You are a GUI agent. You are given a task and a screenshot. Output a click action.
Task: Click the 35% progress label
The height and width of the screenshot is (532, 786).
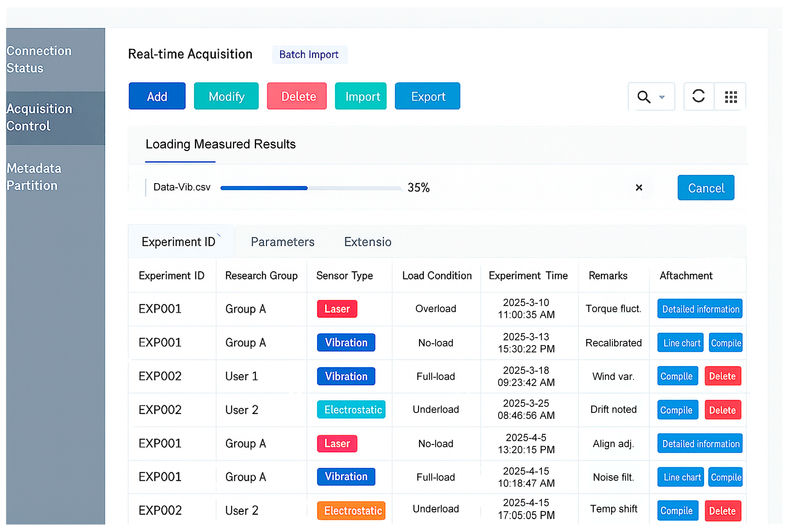418,187
